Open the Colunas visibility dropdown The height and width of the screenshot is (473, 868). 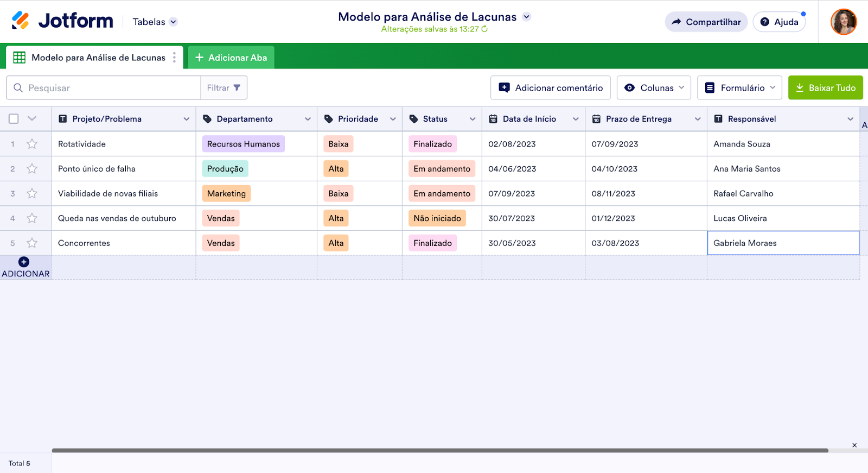pos(654,87)
